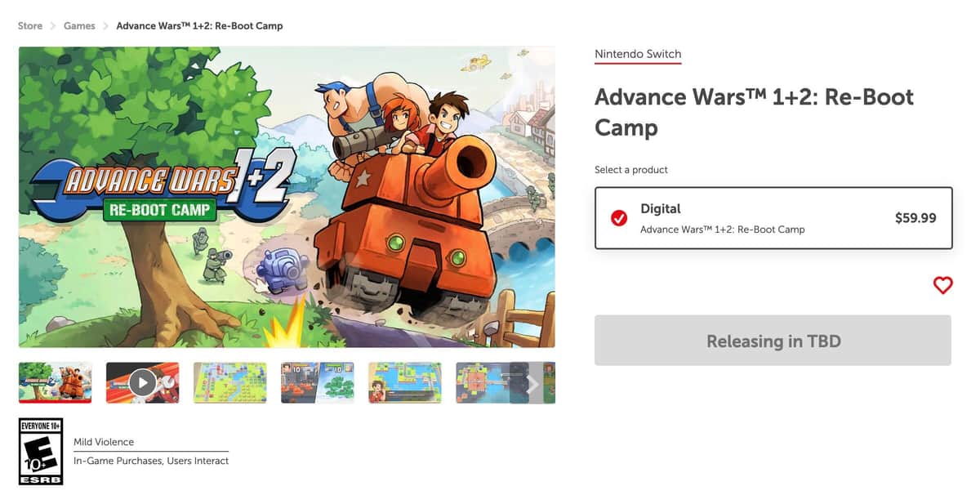
Task: Click the $59.99 price label
Action: [915, 218]
